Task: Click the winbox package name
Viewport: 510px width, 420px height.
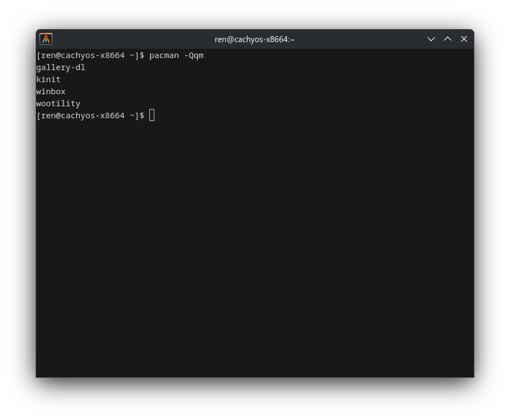Action: point(51,91)
